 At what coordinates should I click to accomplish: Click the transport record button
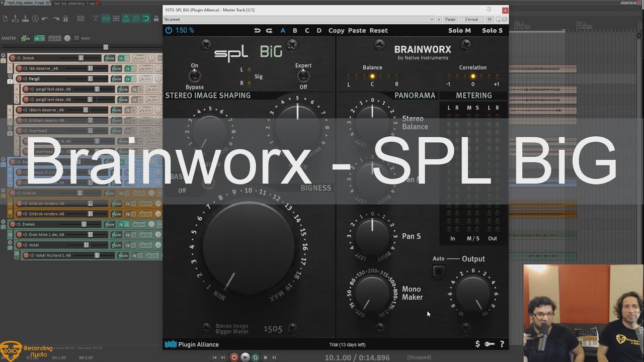(x=234, y=357)
